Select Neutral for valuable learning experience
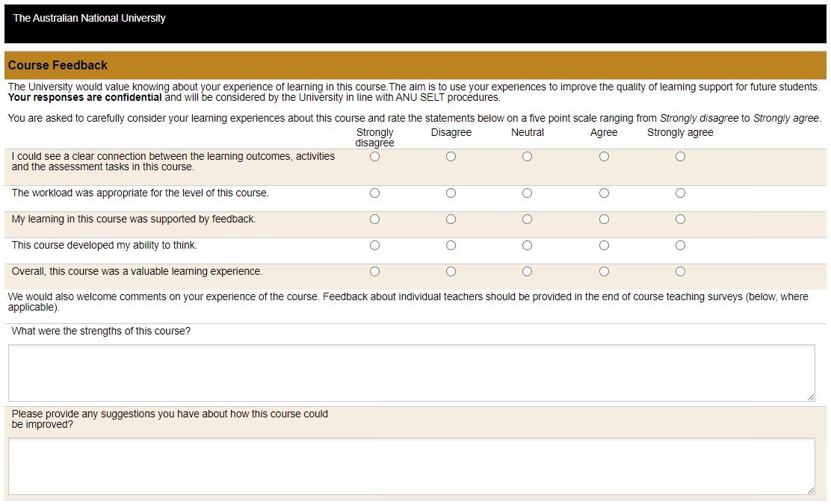This screenshot has height=504, width=831. coord(527,271)
